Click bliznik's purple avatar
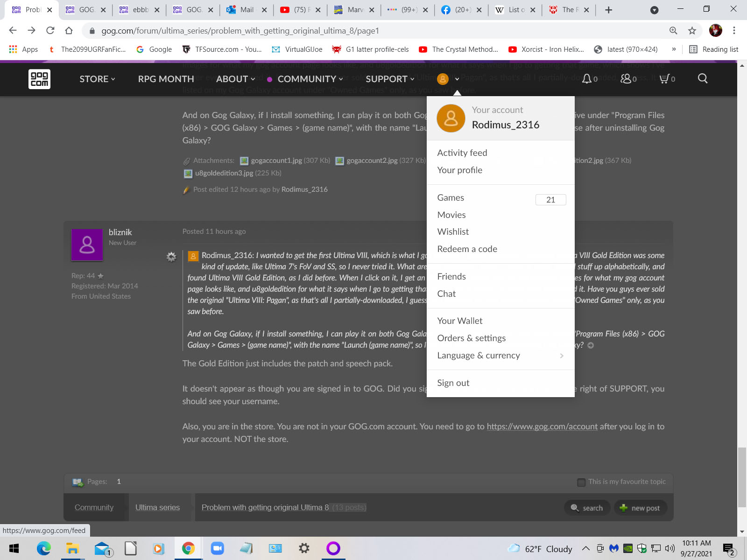The height and width of the screenshot is (560, 747). click(x=87, y=245)
